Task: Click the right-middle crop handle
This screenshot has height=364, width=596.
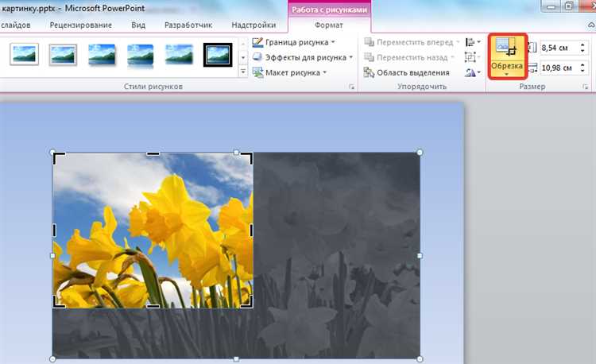Action: point(252,230)
